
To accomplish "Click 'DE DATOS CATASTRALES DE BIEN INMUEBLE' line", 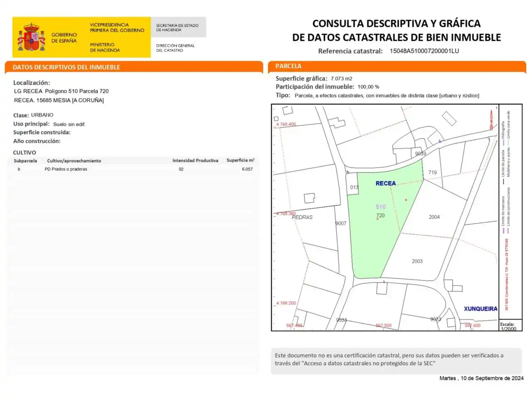I will 397,37.
